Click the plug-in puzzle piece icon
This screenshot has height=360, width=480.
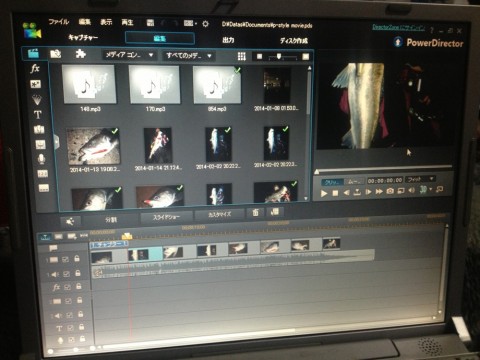80,54
